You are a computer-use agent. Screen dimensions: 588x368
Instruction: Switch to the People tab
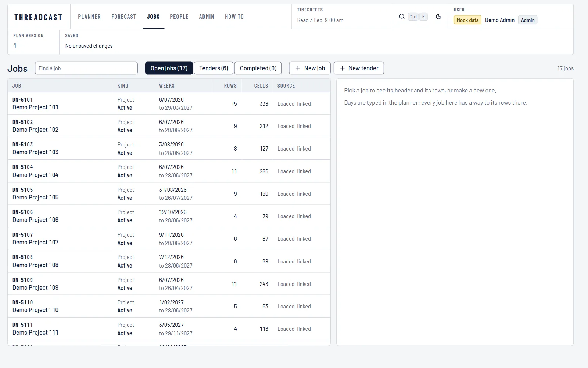(179, 17)
